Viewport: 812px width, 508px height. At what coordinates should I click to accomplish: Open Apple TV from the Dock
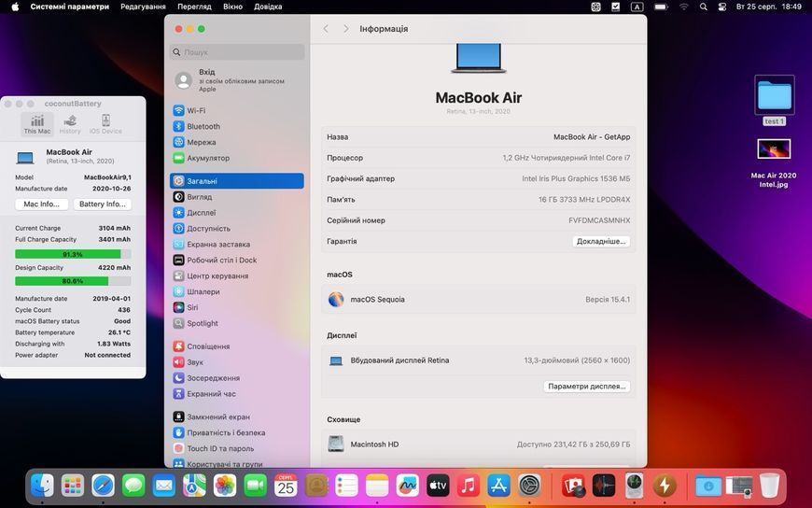pyautogui.click(x=438, y=486)
